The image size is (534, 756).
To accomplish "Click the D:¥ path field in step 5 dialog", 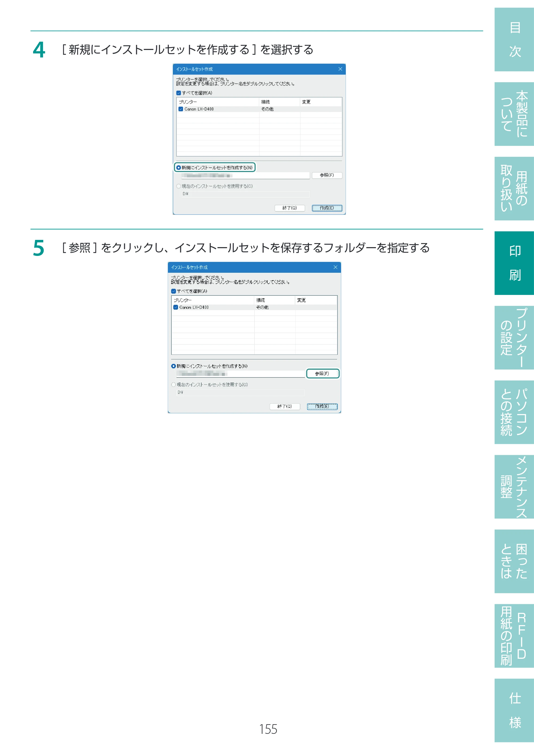I will point(241,392).
